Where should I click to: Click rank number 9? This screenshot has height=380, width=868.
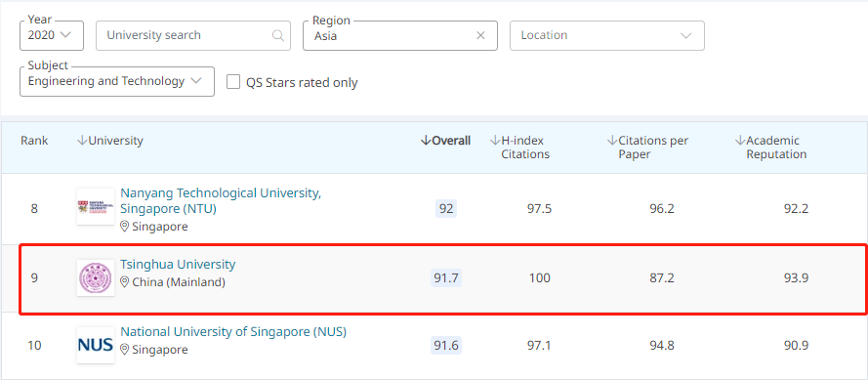pos(34,277)
